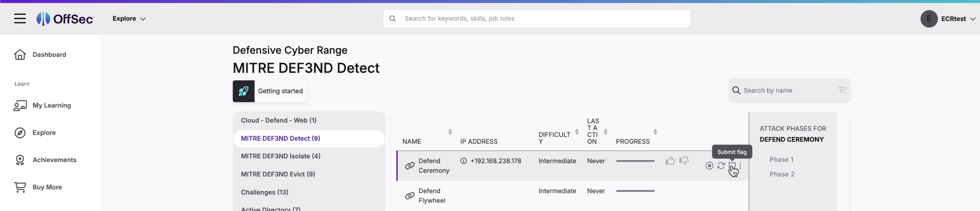This screenshot has height=211, width=980.
Task: Click thumbs up for Defend Ceremony
Action: coord(670,161)
